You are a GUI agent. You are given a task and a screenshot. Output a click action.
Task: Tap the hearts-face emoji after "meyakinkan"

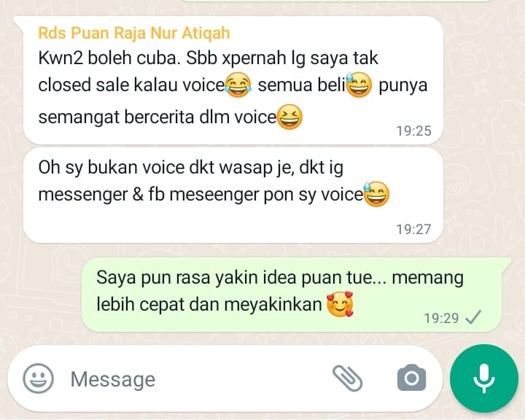340,304
